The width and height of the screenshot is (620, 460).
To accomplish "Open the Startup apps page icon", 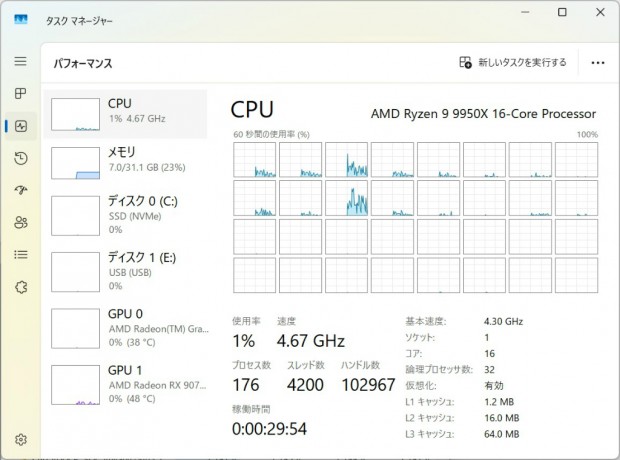I will pyautogui.click(x=20, y=190).
